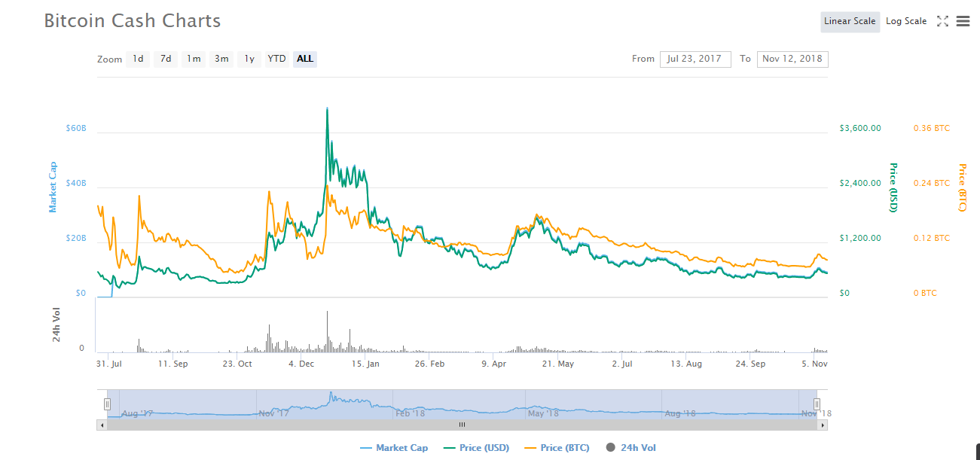Click the 5. Nov date label

tap(815, 364)
